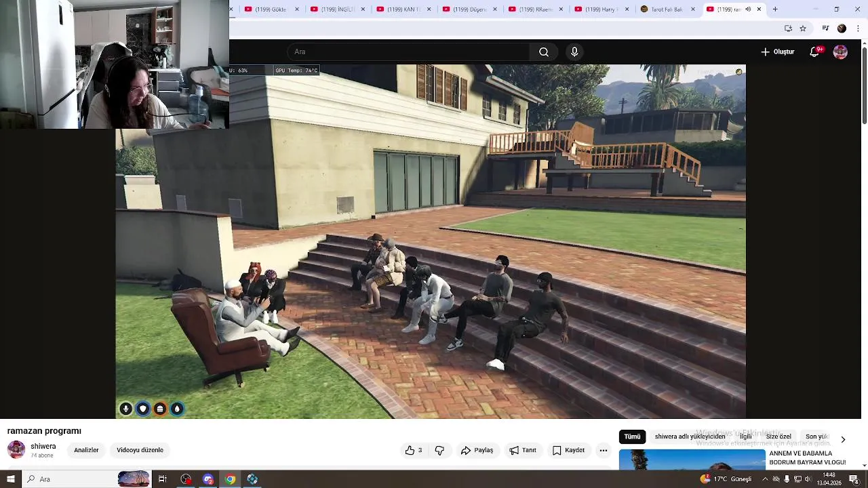This screenshot has width=868, height=488.
Task: Close the Tarot Falı Bak tab
Action: coord(693,9)
